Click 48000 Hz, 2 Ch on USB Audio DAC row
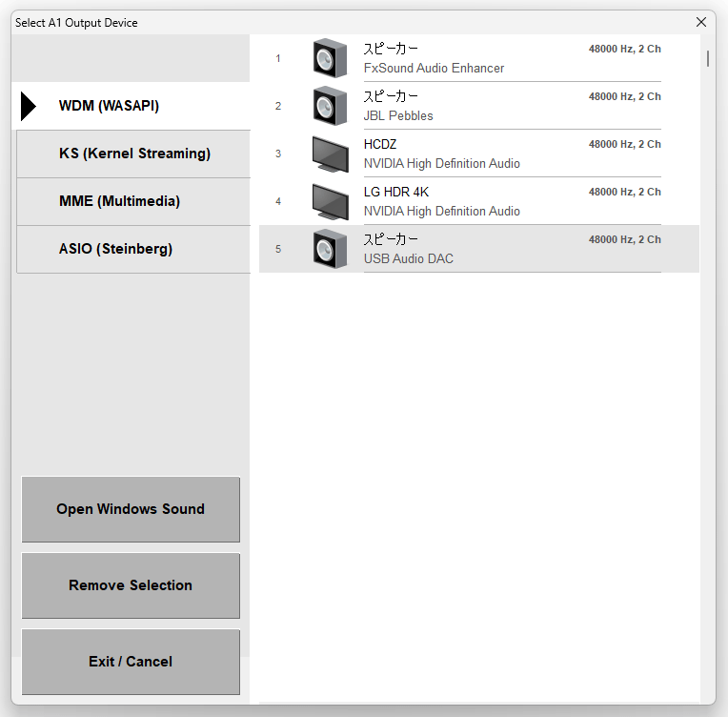 [x=624, y=239]
